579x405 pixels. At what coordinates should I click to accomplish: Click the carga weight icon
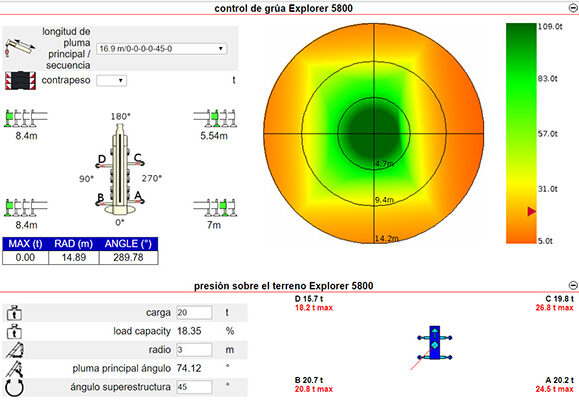point(14,313)
